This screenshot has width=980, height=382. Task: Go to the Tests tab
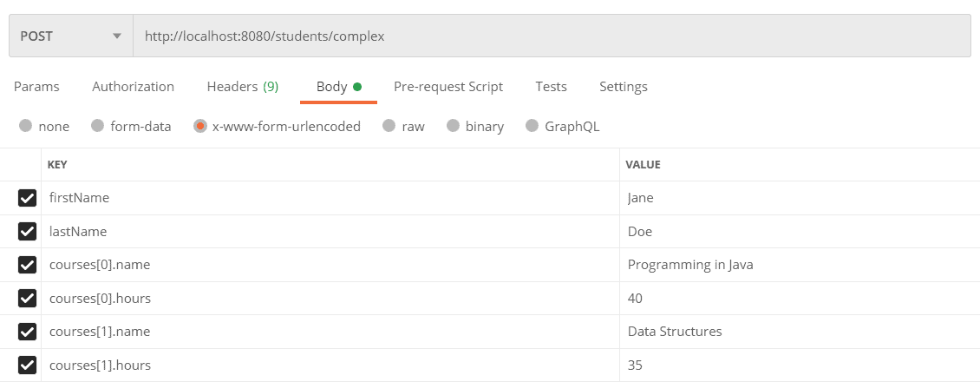(551, 87)
